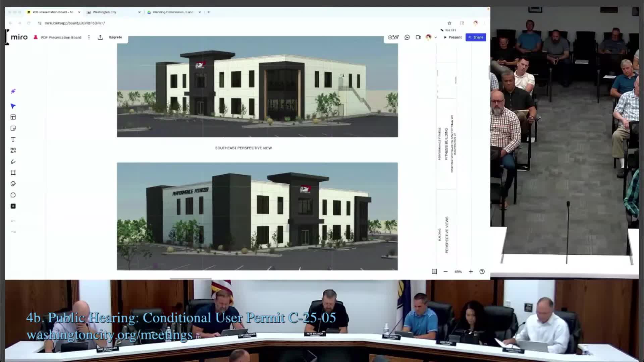Open the shapes and lines tool

point(13,150)
